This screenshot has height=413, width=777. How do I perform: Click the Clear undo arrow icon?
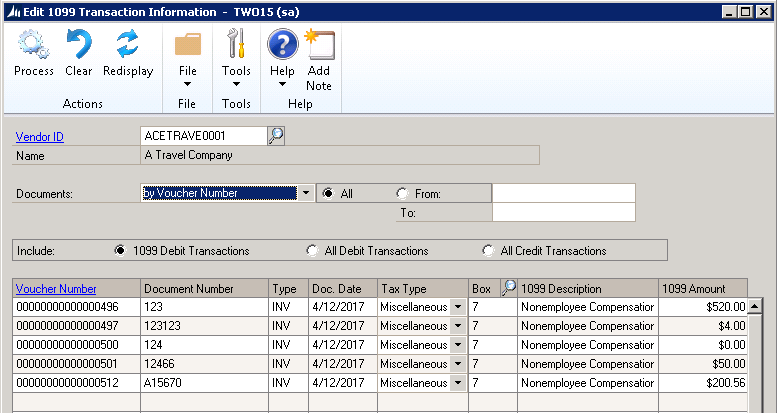79,46
